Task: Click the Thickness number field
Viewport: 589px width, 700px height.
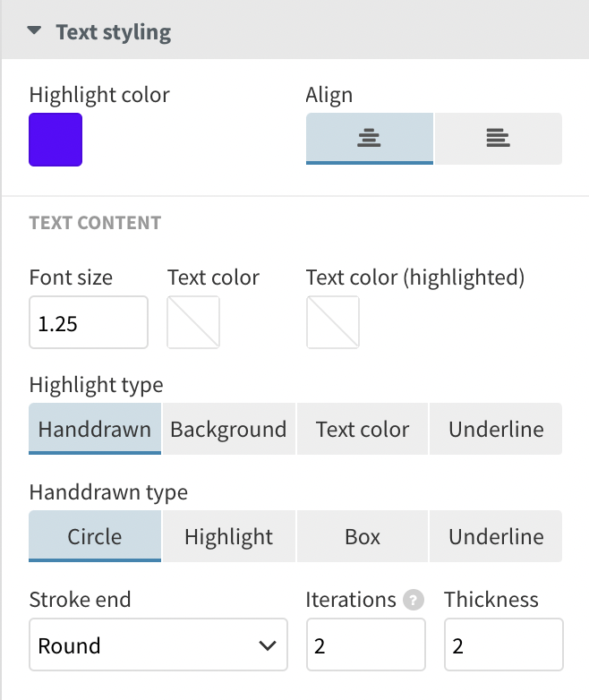Action: pyautogui.click(x=503, y=645)
